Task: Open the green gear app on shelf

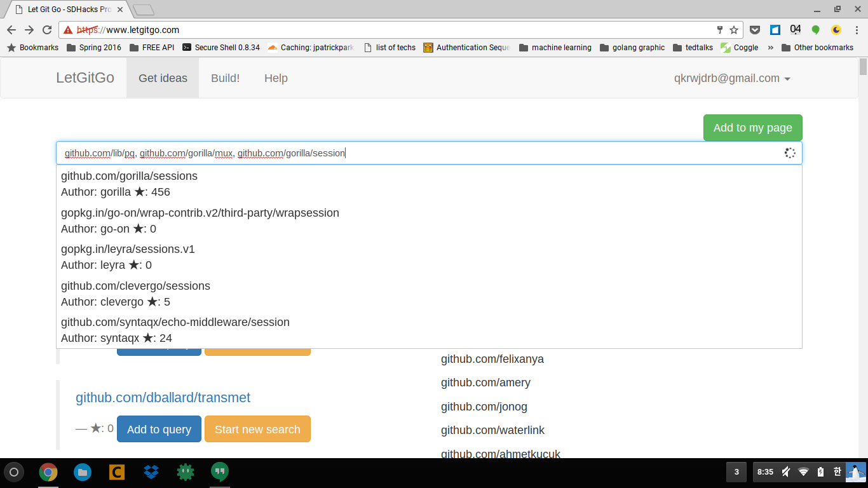Action: 186,472
